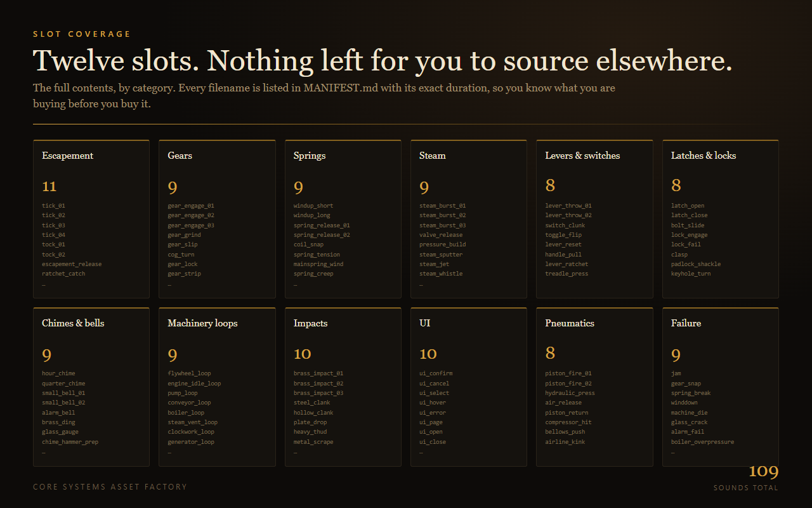812x508 pixels.
Task: Open the Escapement category card
Action: point(91,219)
